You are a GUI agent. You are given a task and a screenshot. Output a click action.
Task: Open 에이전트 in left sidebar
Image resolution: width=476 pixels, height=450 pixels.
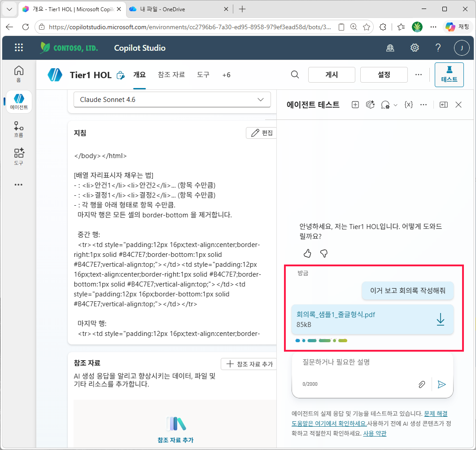19,102
